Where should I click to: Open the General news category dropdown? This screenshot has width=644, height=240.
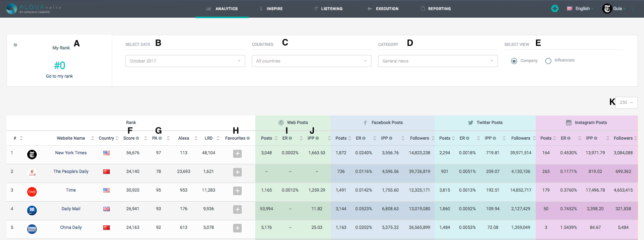(438, 61)
